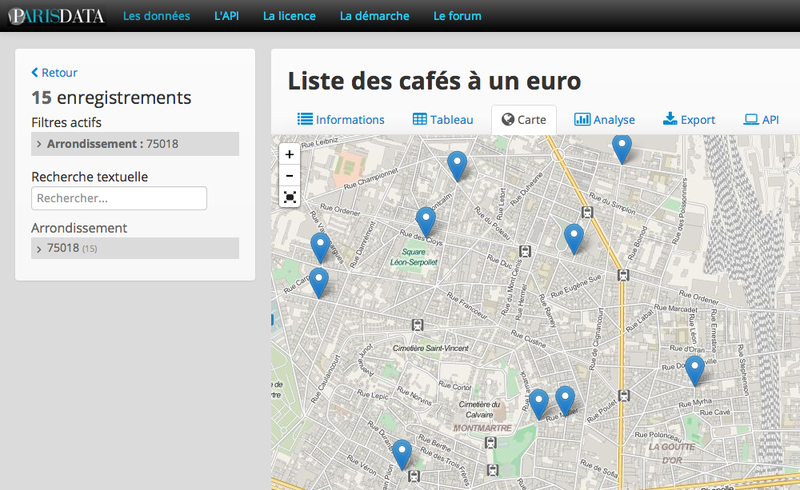Click the Liste des cafés à un euro title

(434, 81)
